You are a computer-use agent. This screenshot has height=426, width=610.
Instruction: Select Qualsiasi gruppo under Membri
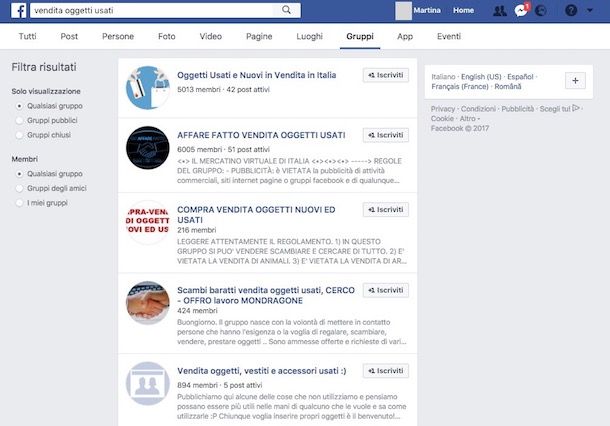19,174
